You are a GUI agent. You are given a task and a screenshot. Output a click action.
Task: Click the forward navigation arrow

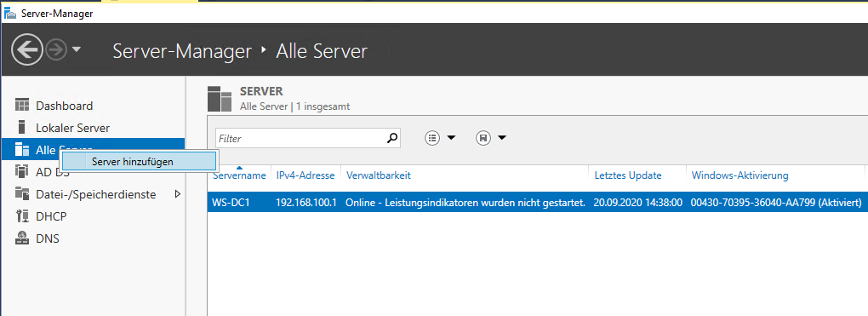click(56, 50)
